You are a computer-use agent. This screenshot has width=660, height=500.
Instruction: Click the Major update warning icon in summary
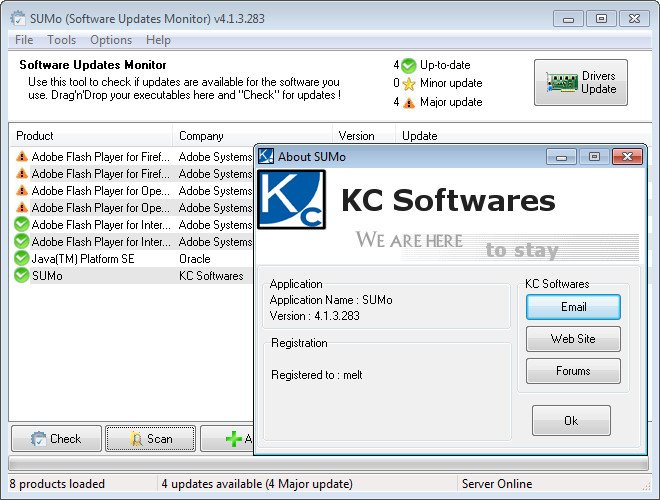(x=408, y=102)
